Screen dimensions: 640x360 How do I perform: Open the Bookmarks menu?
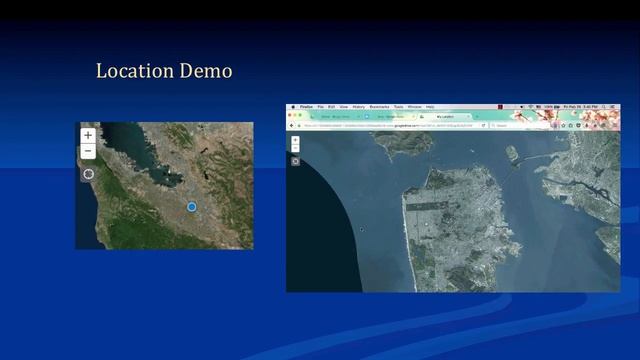[x=380, y=107]
